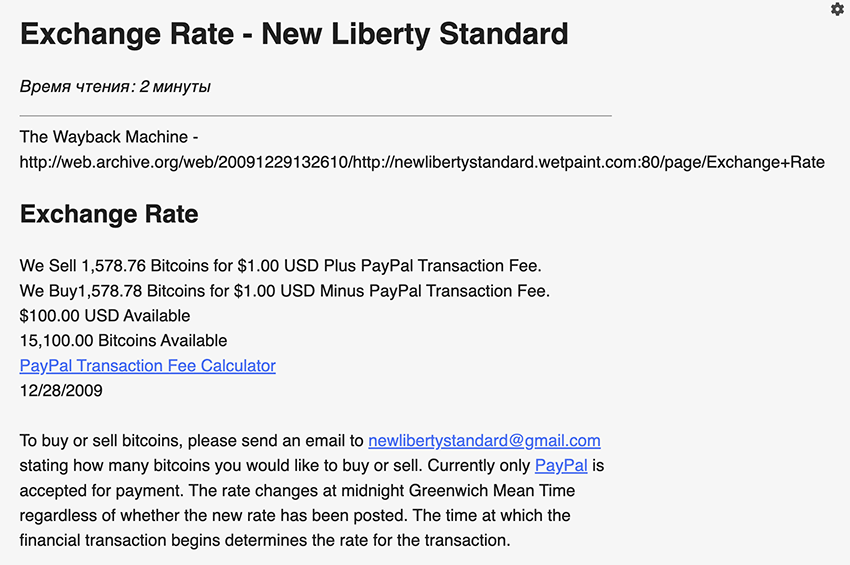Click the horizontal divider below reading time

point(315,116)
